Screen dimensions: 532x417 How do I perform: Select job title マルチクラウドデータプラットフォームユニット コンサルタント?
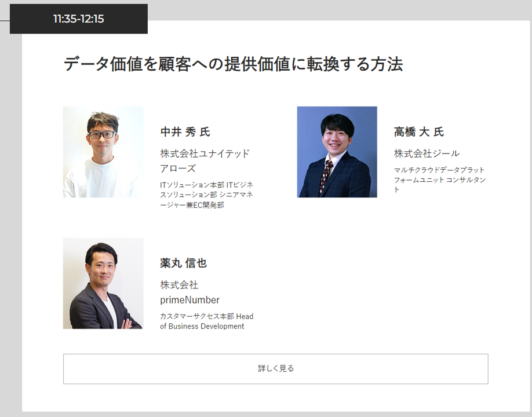coord(440,180)
